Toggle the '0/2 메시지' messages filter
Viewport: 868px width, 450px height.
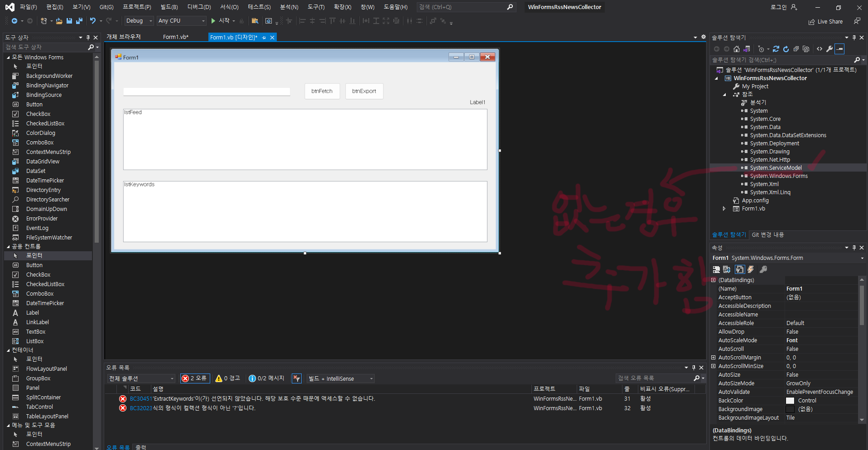(267, 378)
